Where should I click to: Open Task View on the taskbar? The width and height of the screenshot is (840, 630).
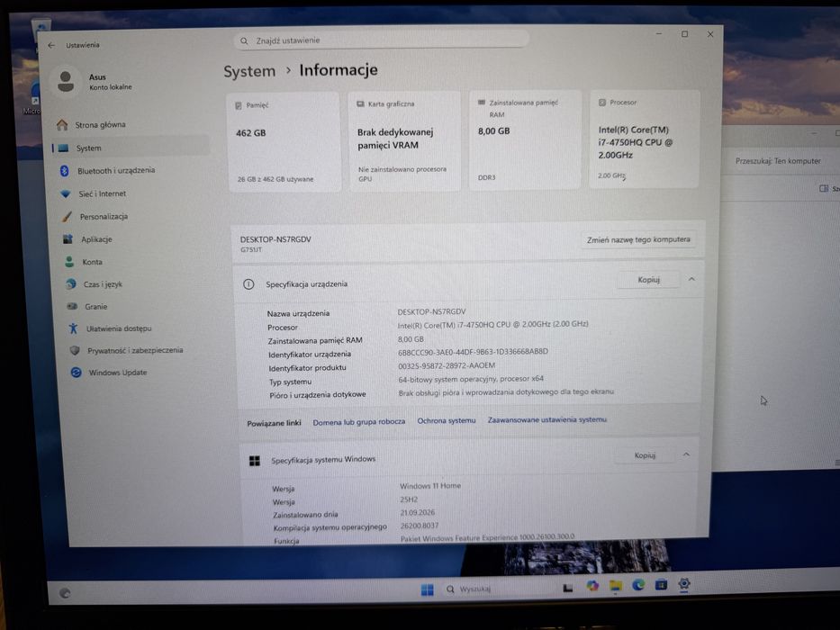click(x=568, y=588)
